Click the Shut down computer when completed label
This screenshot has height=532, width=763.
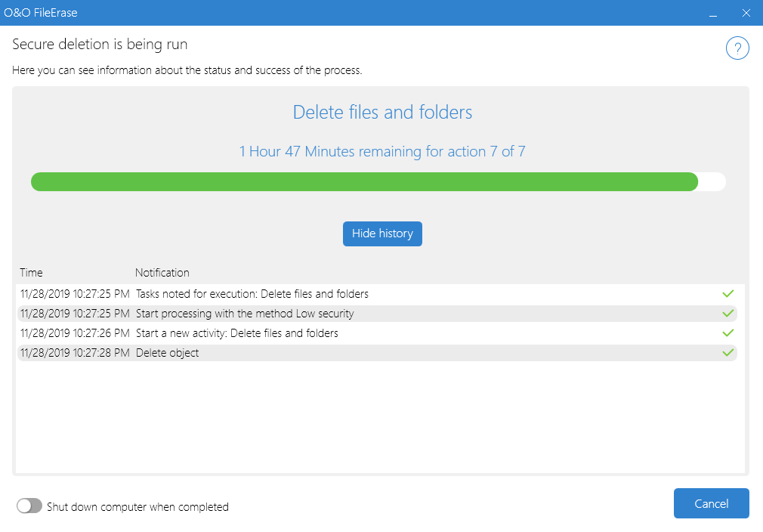coord(137,507)
